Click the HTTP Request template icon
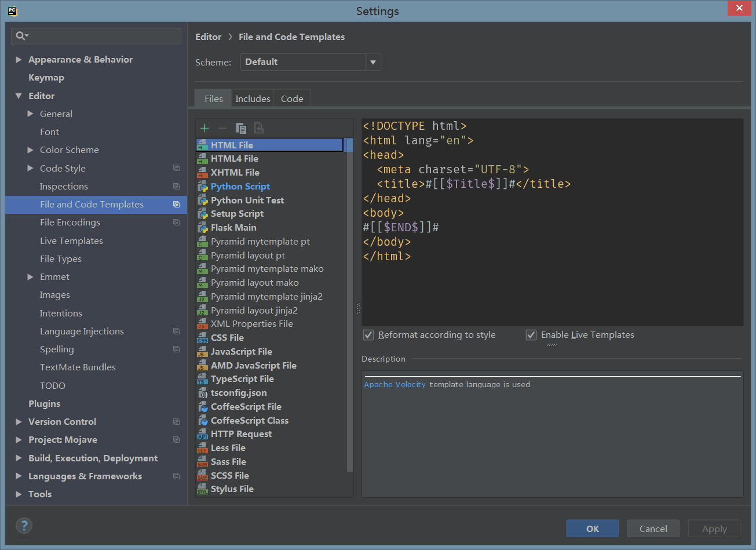Image resolution: width=756 pixels, height=550 pixels. (x=202, y=434)
